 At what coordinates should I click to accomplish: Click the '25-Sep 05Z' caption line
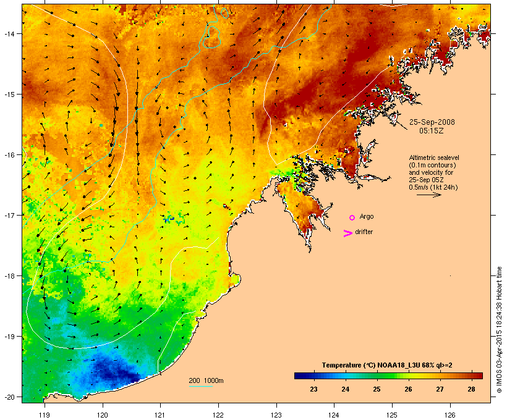click(426, 180)
